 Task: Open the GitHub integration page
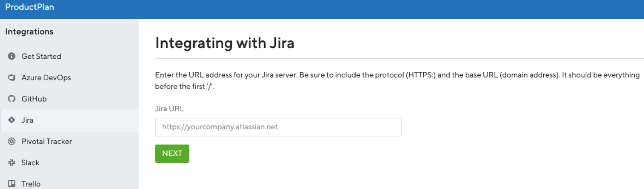pyautogui.click(x=34, y=99)
